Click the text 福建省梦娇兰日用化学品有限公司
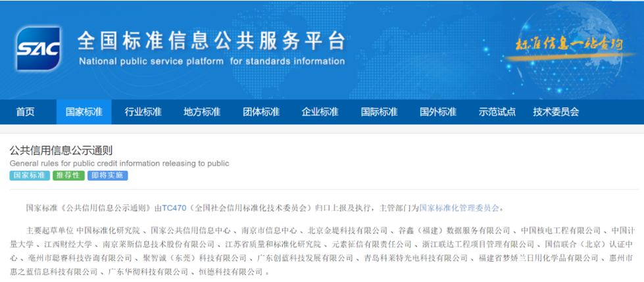 tap(538, 258)
